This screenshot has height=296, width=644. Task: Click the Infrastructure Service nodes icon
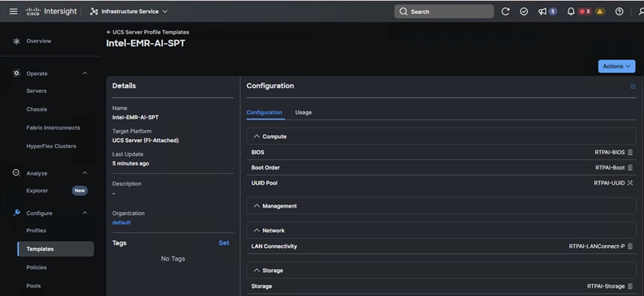coord(94,11)
